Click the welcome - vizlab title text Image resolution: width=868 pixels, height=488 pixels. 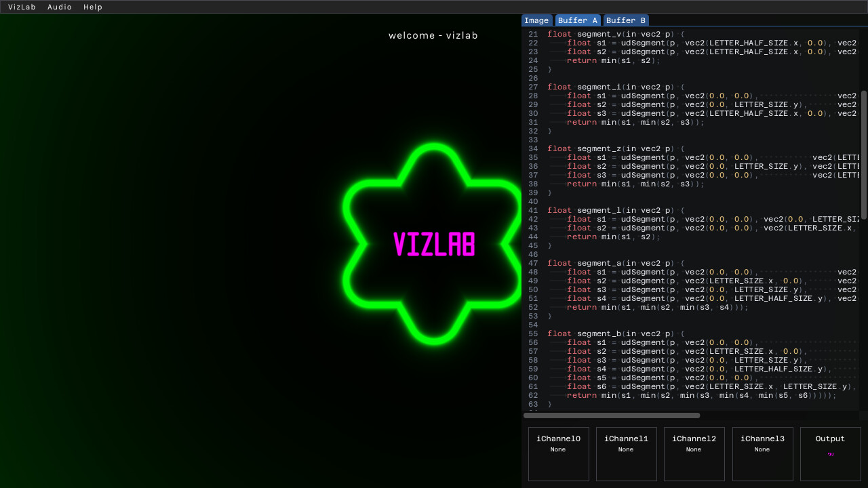pos(433,35)
